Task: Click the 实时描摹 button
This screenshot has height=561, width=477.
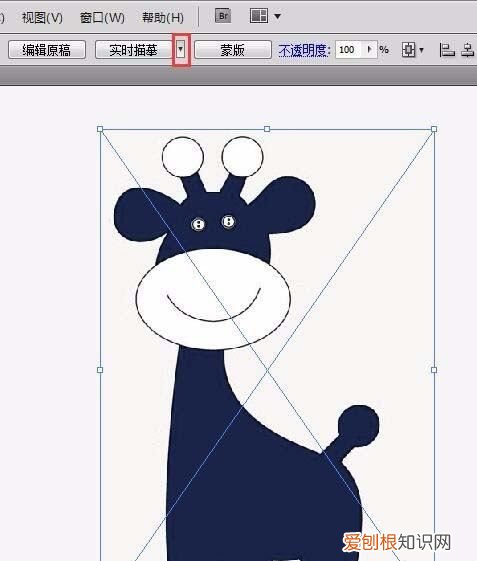Action: click(133, 50)
